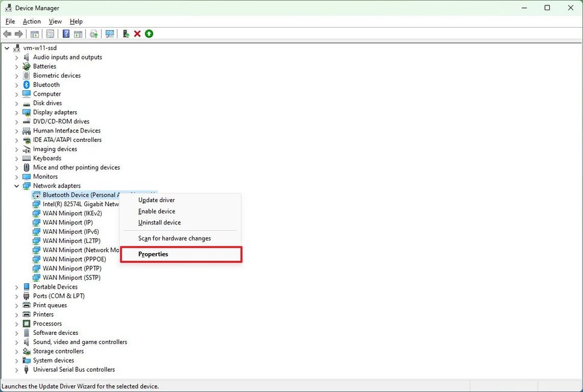Screen dimensions: 583x392
Task: Open help using the blue question mark icon
Action: [66, 34]
